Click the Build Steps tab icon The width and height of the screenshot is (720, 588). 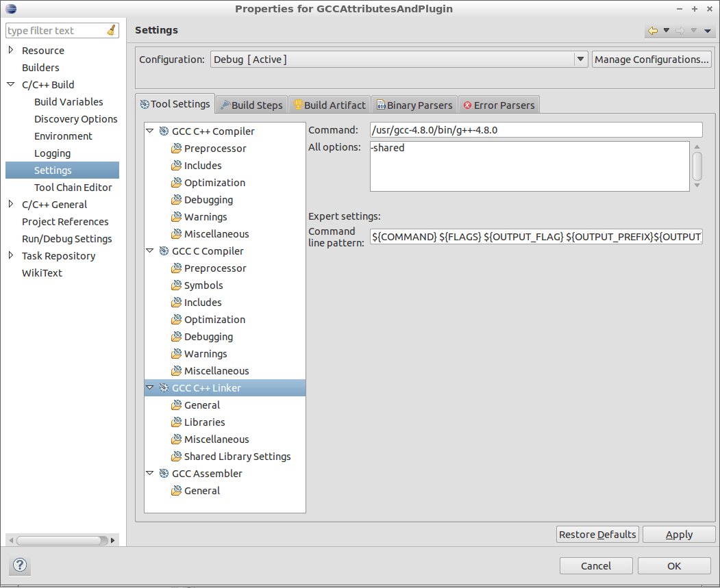(225, 105)
